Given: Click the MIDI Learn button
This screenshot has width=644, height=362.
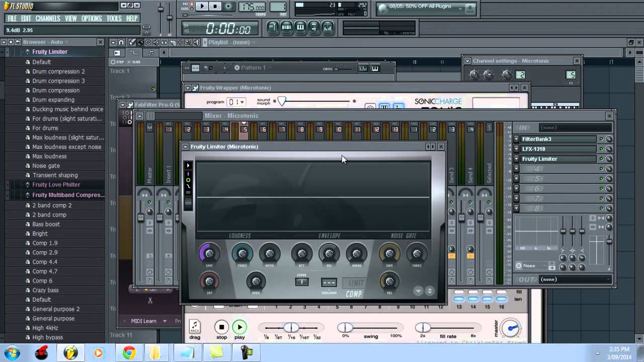Looking at the screenshot, I should pos(143,321).
